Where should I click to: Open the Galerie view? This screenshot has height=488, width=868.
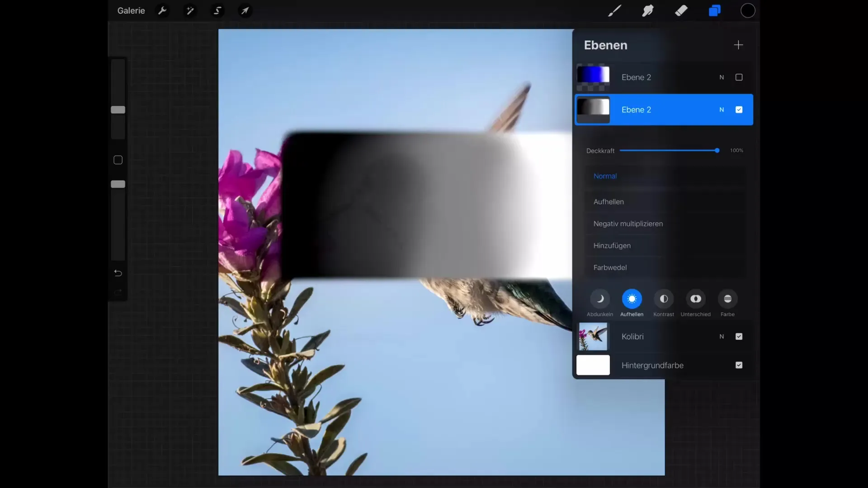(x=131, y=10)
